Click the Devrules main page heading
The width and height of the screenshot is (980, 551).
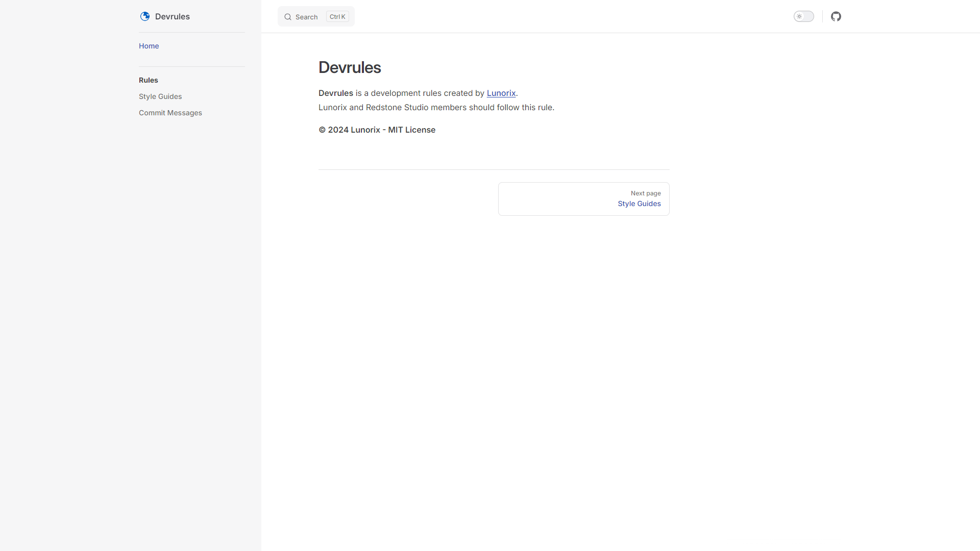350,67
